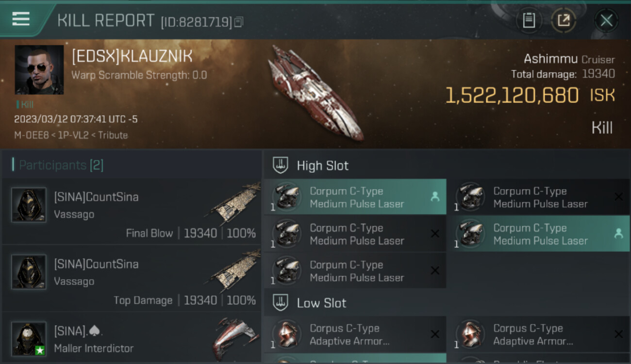This screenshot has height=364, width=631.
Task: Open CountSina Final Blow portrait
Action: pos(29,205)
